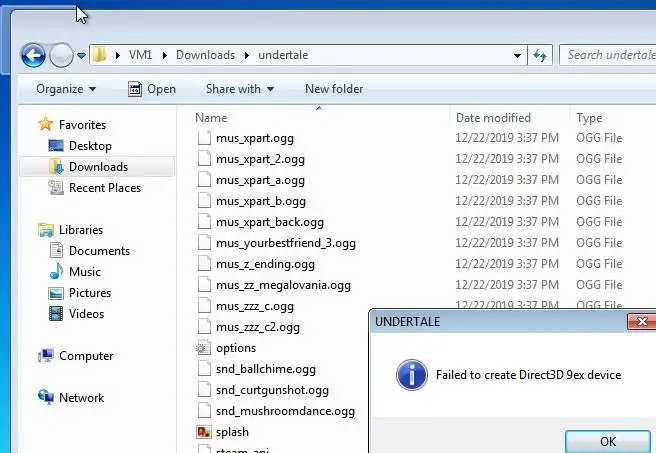Refresh the undertale folder view
This screenshot has height=453, width=656.
coord(540,55)
